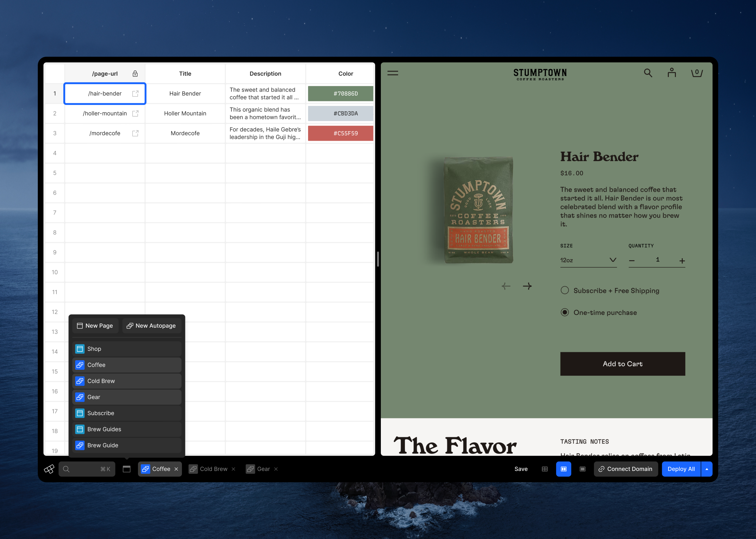756x539 pixels.
Task: Select the split view icon
Action: click(564, 469)
